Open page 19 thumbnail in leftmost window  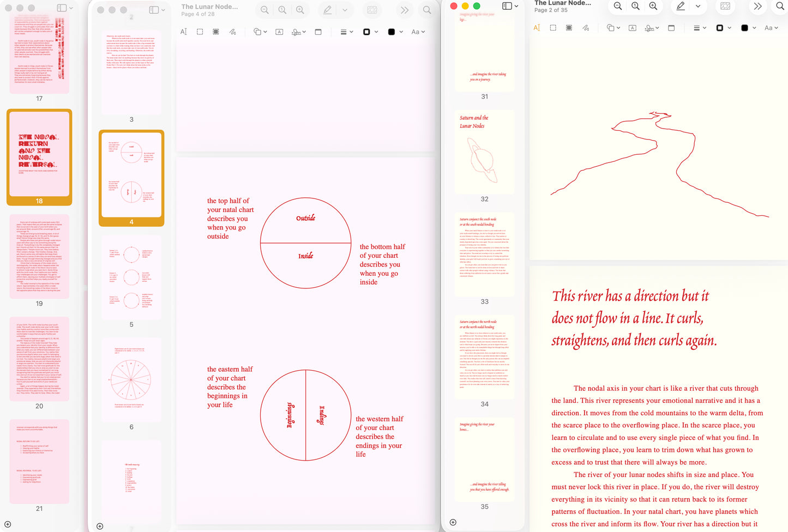(x=39, y=256)
